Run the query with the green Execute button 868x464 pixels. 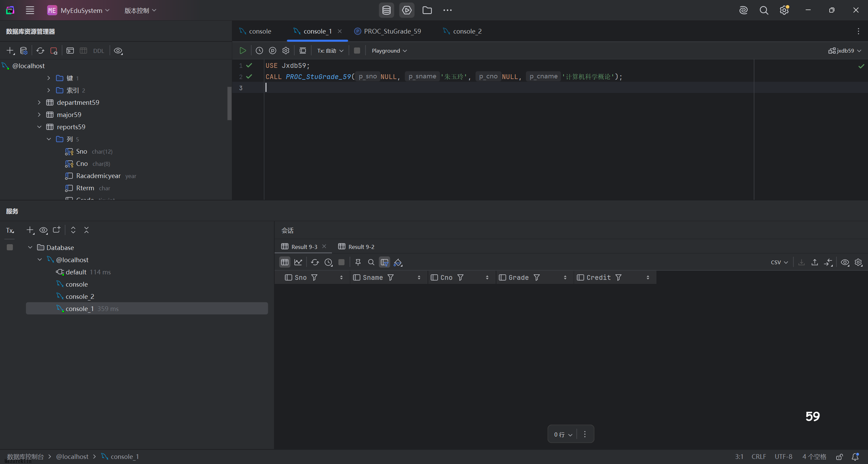(x=243, y=51)
